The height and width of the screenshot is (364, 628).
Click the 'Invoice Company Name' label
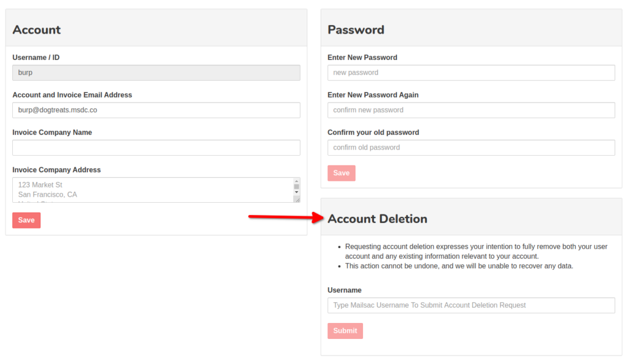click(52, 132)
